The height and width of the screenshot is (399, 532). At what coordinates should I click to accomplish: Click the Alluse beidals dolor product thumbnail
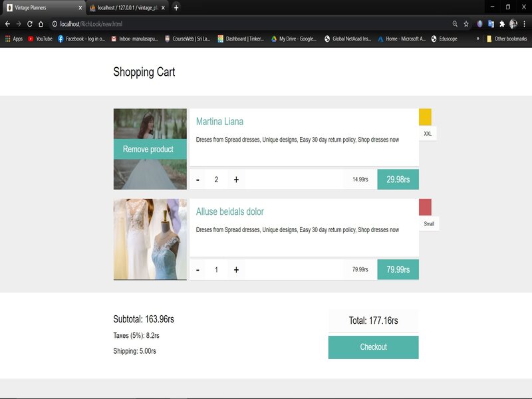click(150, 239)
